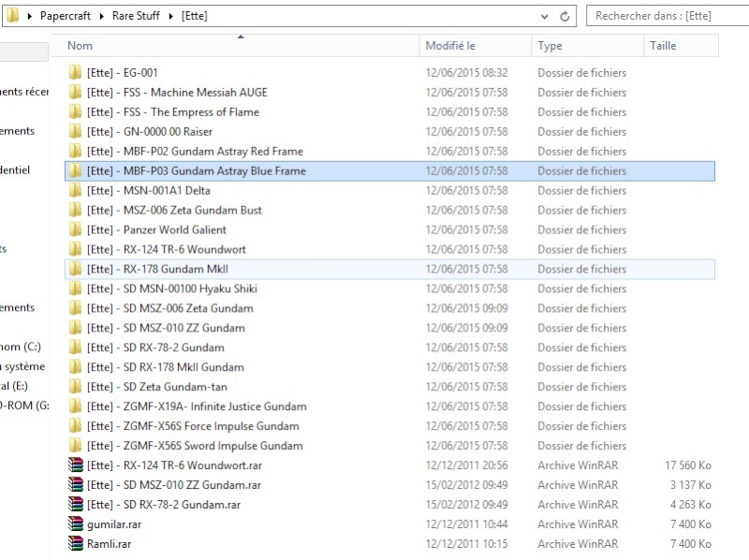Select the [Ette] - EG-001 folder name
The image size is (749, 560).
tap(123, 73)
